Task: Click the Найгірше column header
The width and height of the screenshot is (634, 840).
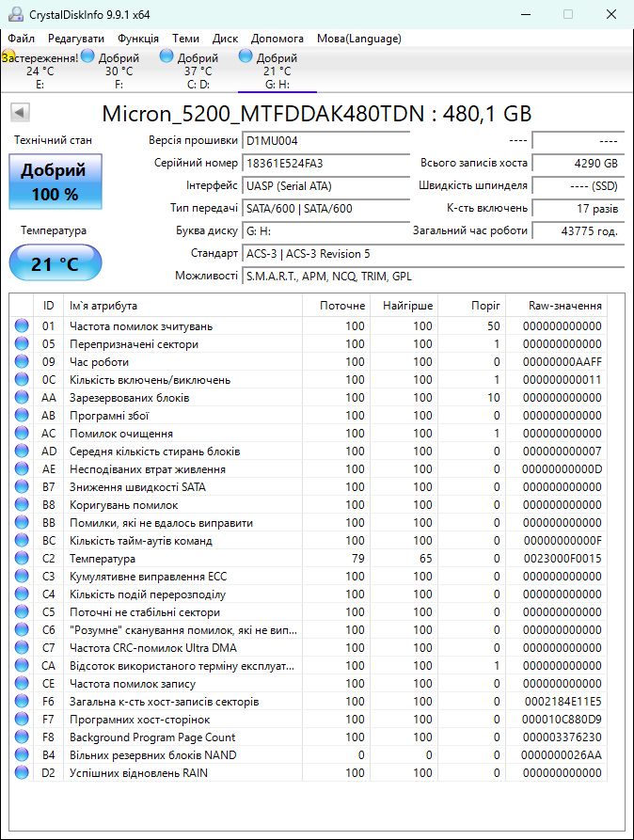Action: pos(404,306)
